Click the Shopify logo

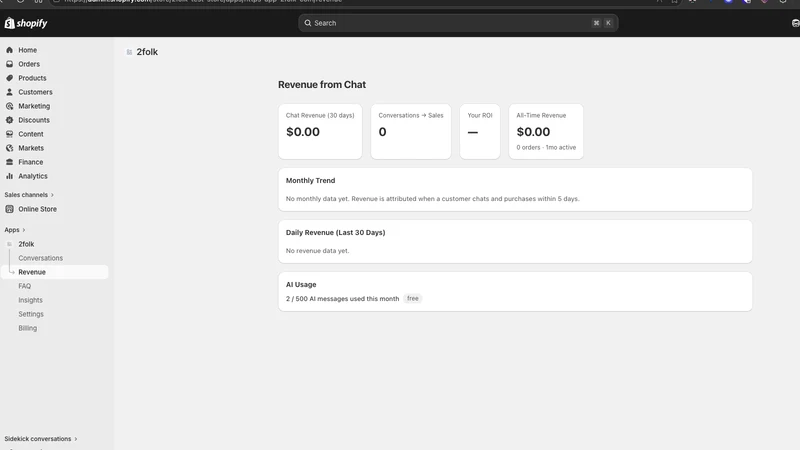pyautogui.click(x=26, y=23)
